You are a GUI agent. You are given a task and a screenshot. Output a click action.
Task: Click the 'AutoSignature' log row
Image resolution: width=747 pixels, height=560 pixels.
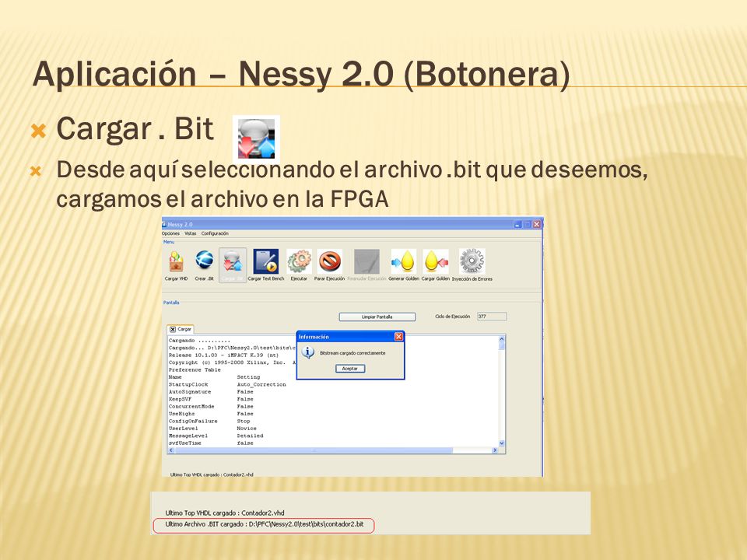pyautogui.click(x=211, y=392)
